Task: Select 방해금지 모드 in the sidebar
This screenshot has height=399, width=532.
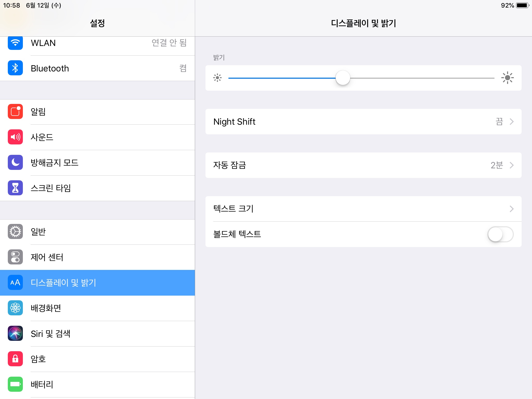Action: (x=97, y=163)
